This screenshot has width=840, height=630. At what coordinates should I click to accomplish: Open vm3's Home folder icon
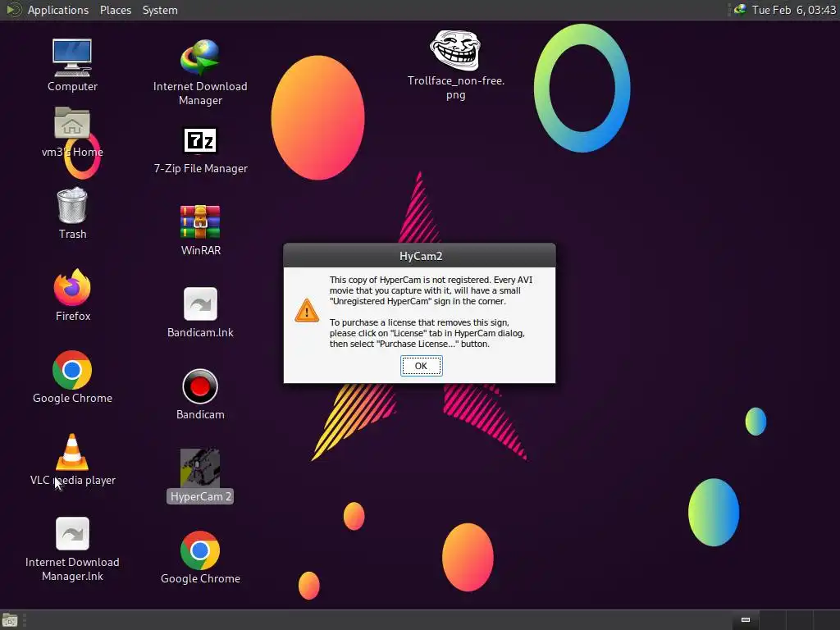coord(72,123)
